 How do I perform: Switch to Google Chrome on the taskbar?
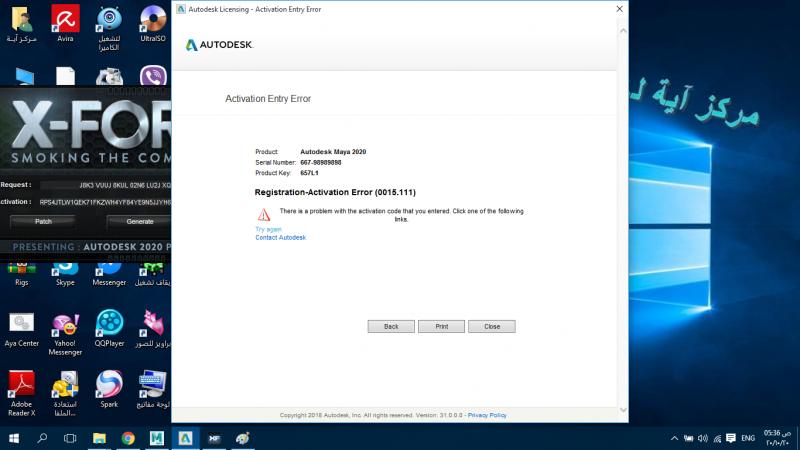128,438
